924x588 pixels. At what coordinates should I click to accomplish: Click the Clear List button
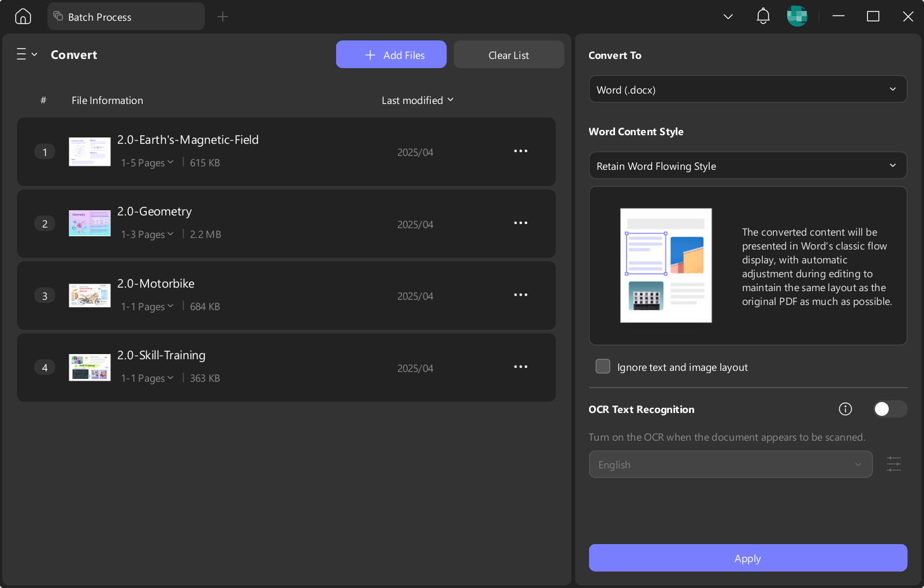click(509, 55)
